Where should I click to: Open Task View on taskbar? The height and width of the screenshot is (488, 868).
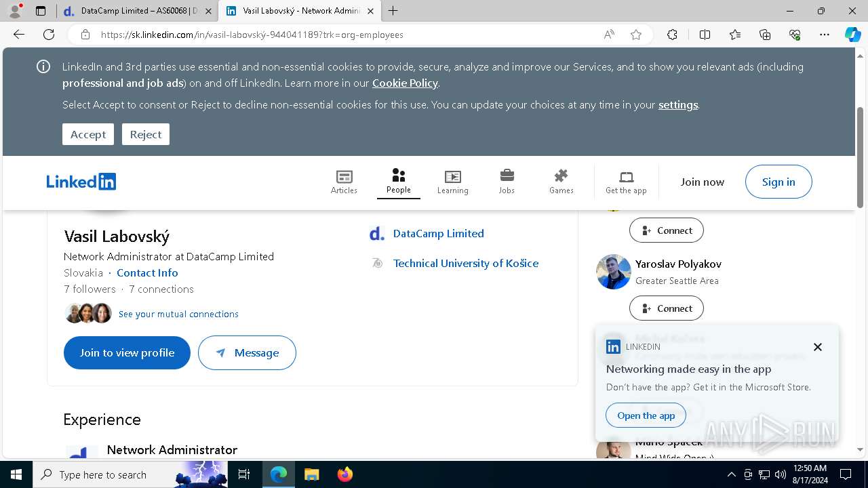[x=245, y=474]
